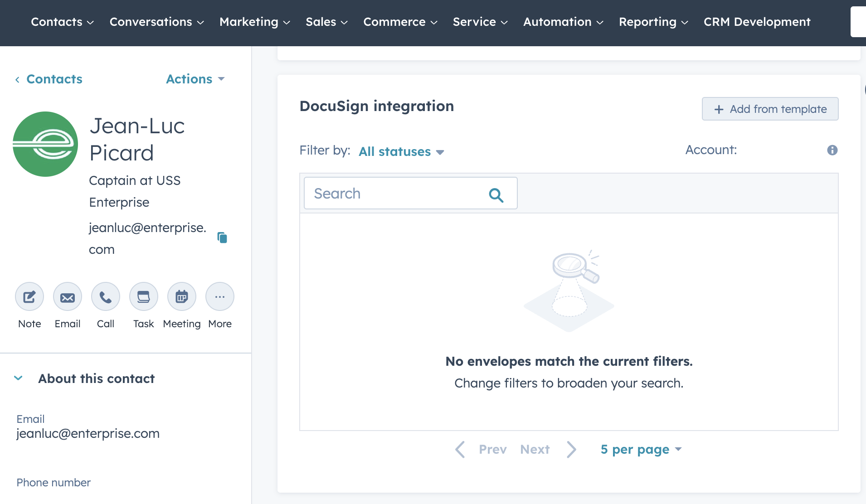Click Next page in DocuSign envelopes

pos(535,449)
